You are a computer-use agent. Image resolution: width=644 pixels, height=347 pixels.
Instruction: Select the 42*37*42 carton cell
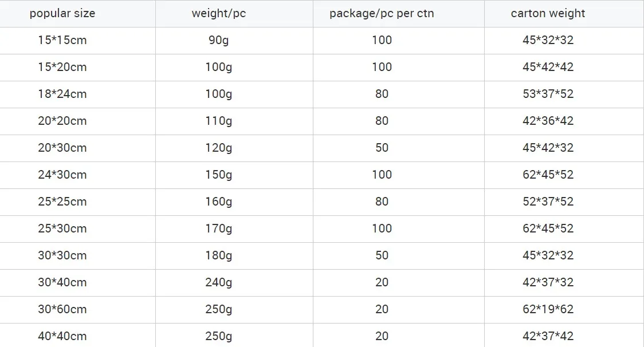coord(548,336)
